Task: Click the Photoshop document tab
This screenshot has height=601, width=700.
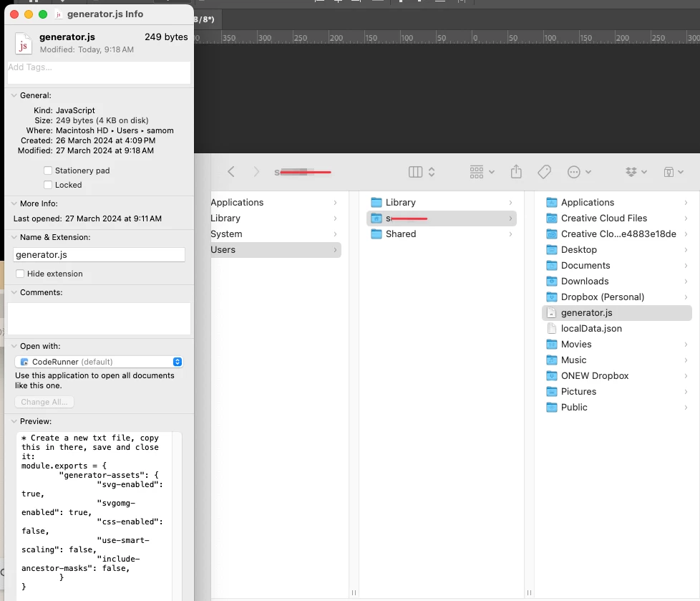Action: coord(207,19)
